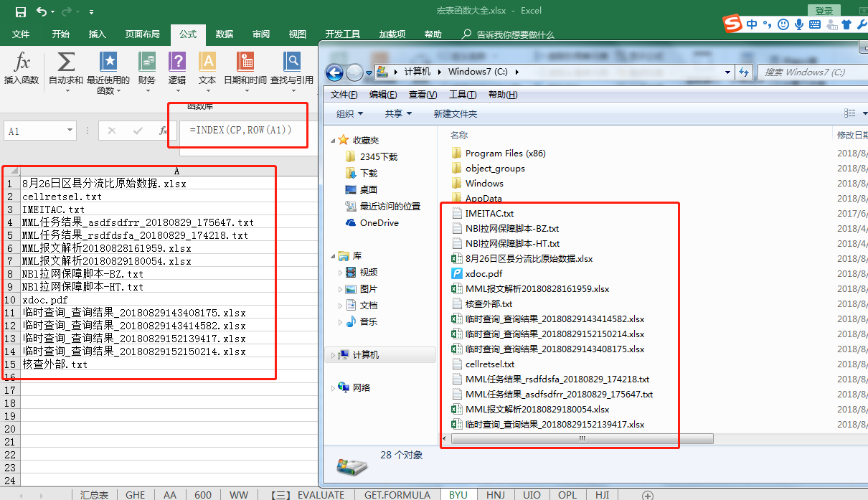Click the Sogou microphone voice input icon
Image resolution: width=868 pixels, height=500 pixels.
[798, 24]
